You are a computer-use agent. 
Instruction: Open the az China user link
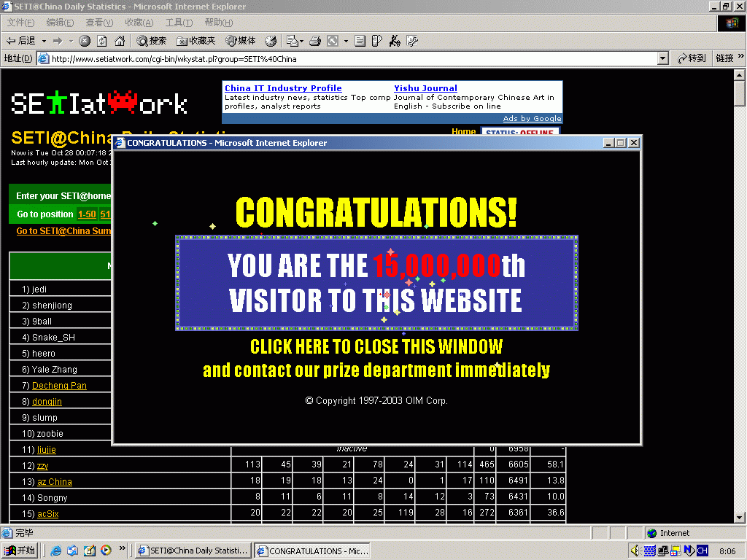pyautogui.click(x=54, y=481)
